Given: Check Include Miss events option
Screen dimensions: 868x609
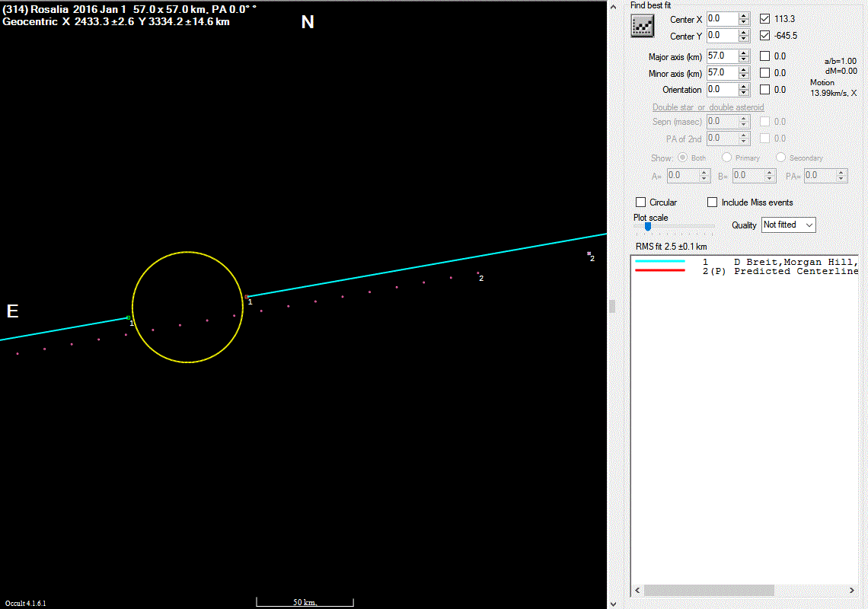Looking at the screenshot, I should [713, 202].
